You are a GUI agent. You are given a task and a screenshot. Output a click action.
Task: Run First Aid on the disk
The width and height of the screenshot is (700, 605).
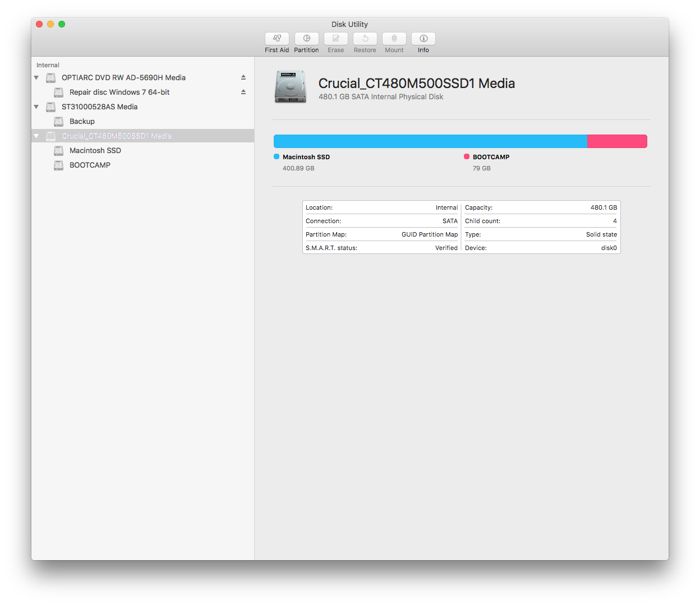(x=277, y=39)
